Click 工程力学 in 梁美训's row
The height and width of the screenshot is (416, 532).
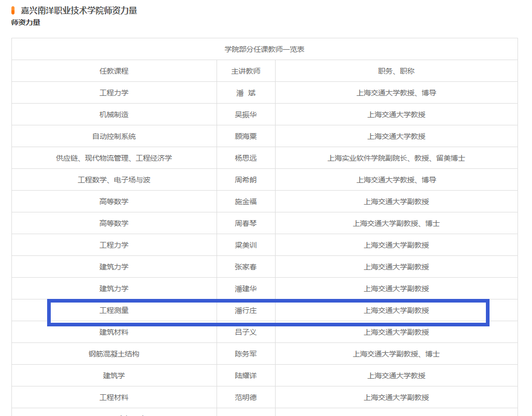[114, 245]
